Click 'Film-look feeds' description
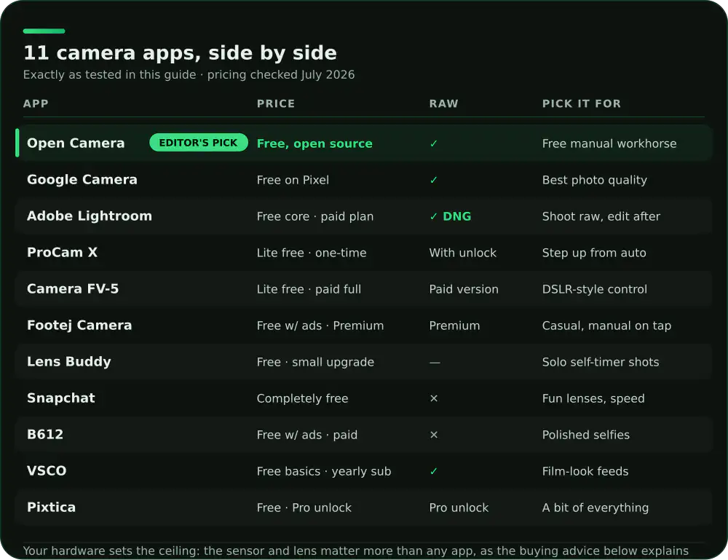This screenshot has width=728, height=560. click(585, 471)
